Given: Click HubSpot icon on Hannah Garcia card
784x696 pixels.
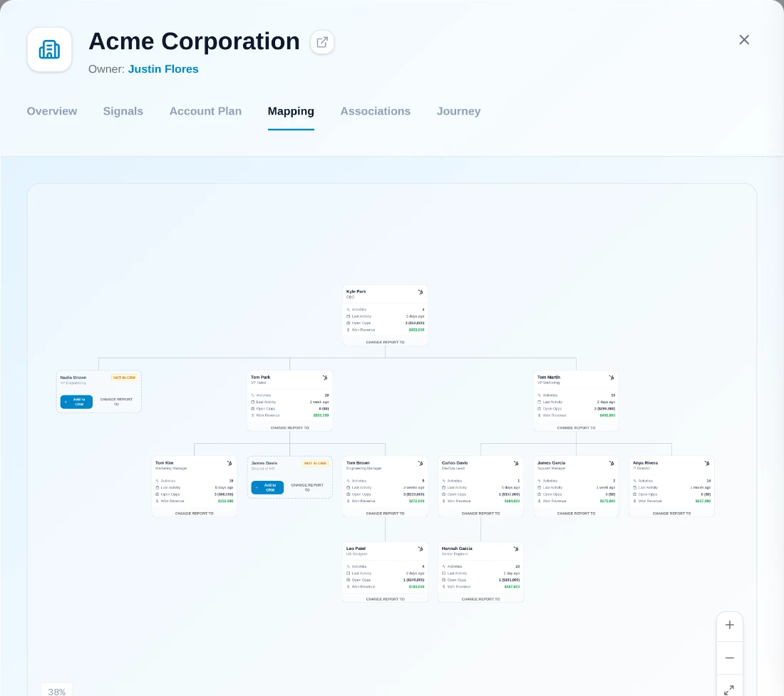Looking at the screenshot, I should point(516,549).
